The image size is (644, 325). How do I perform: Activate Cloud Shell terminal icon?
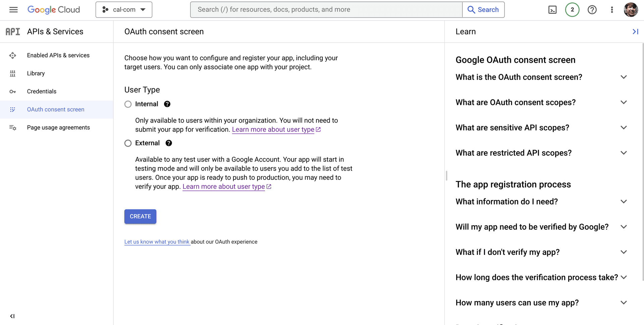552,10
